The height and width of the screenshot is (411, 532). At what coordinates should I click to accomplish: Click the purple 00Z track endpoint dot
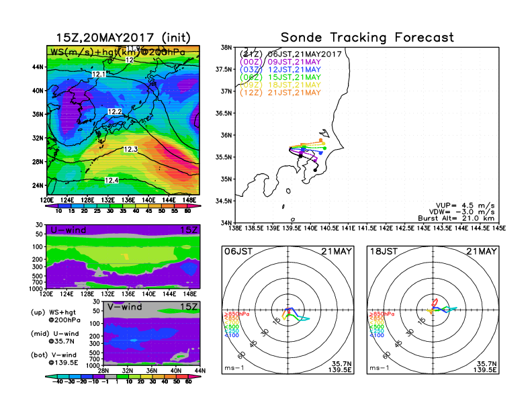316,161
